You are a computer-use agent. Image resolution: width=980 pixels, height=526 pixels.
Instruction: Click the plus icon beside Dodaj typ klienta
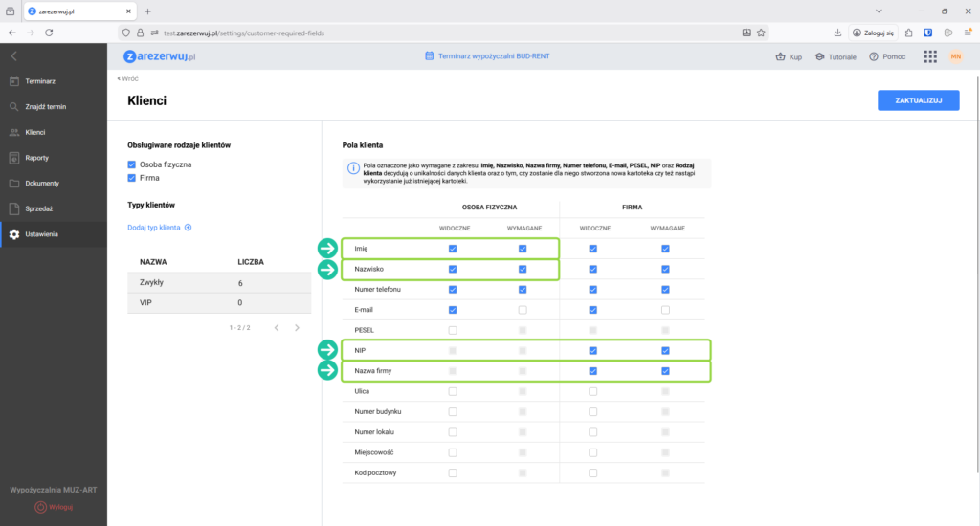click(189, 228)
